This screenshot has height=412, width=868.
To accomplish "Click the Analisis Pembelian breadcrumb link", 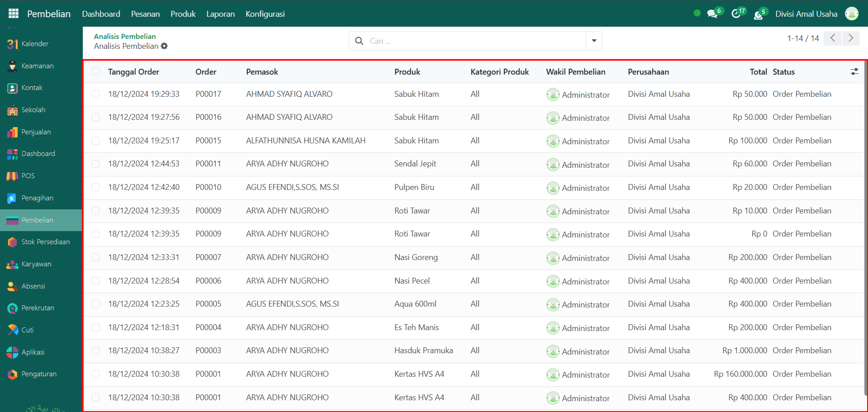I will 124,36.
